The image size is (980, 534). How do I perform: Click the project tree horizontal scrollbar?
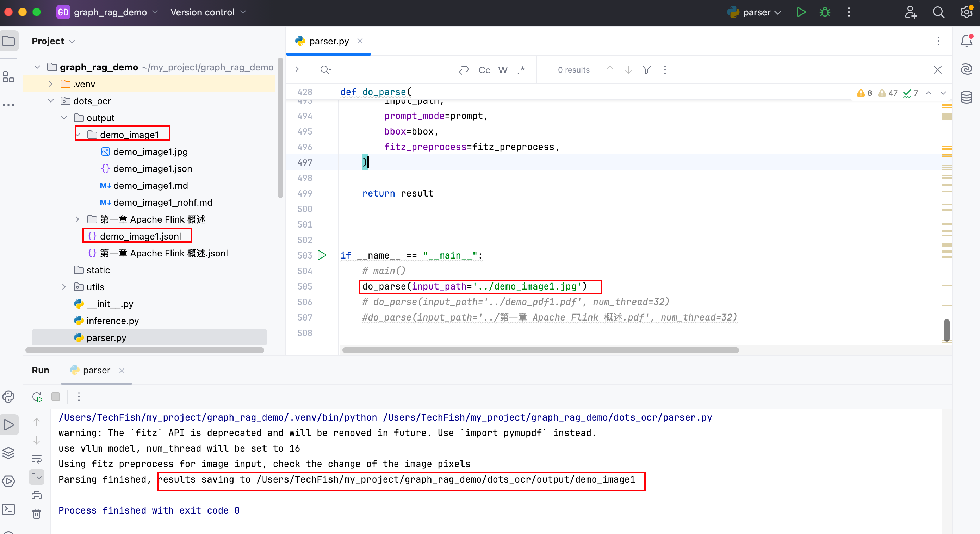(144, 350)
